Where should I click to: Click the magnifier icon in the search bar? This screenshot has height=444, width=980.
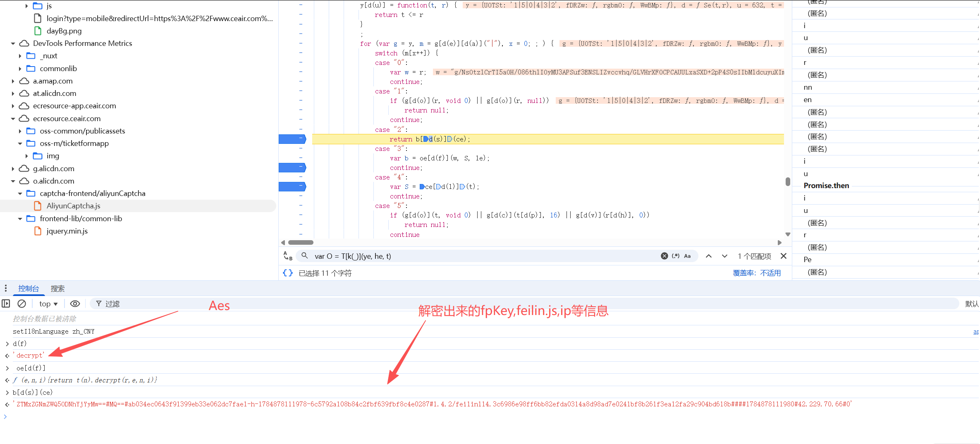tap(305, 256)
